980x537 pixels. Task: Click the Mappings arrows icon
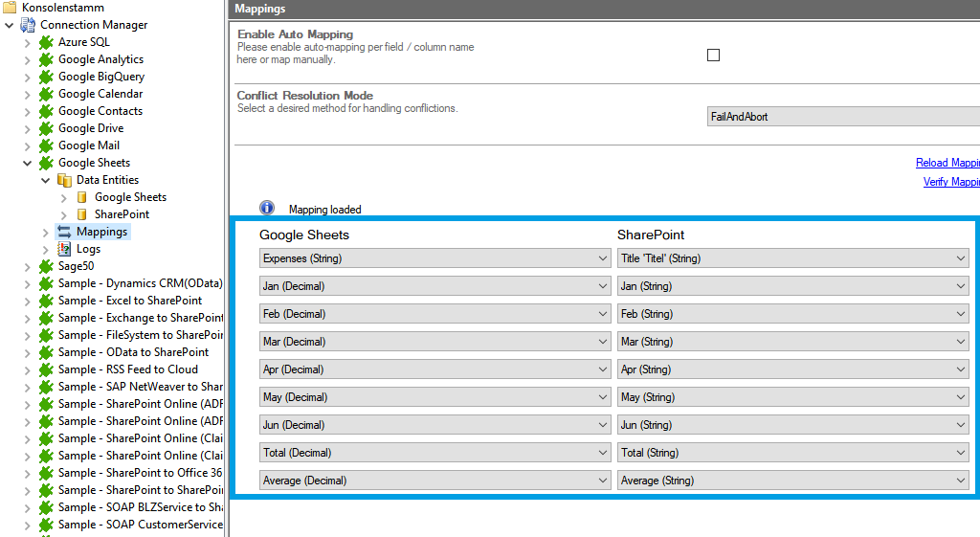click(64, 232)
